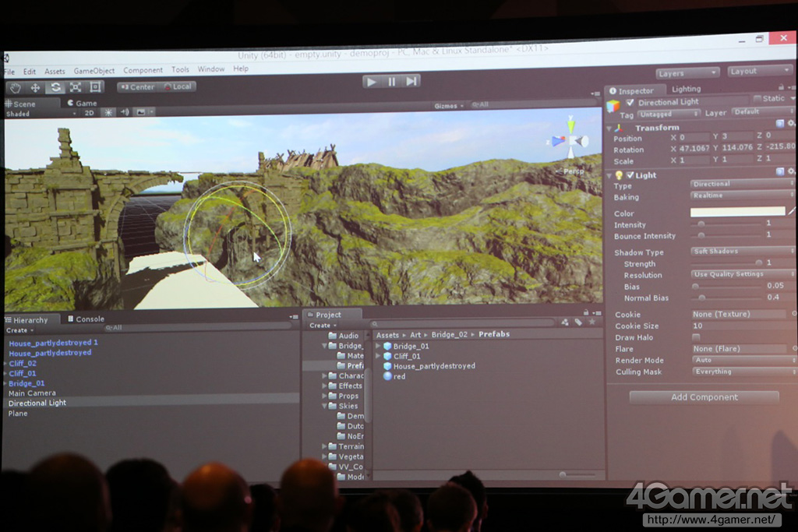Click the Add Component button

click(x=704, y=397)
